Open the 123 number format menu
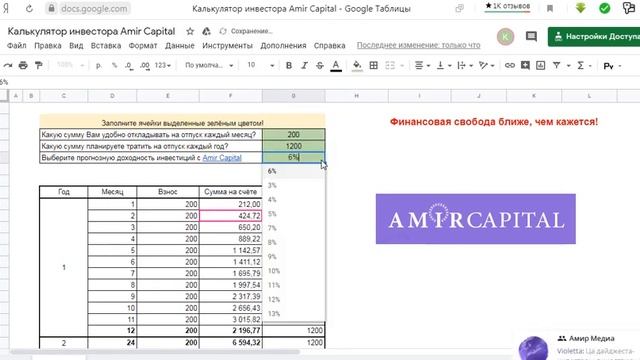 (162, 65)
